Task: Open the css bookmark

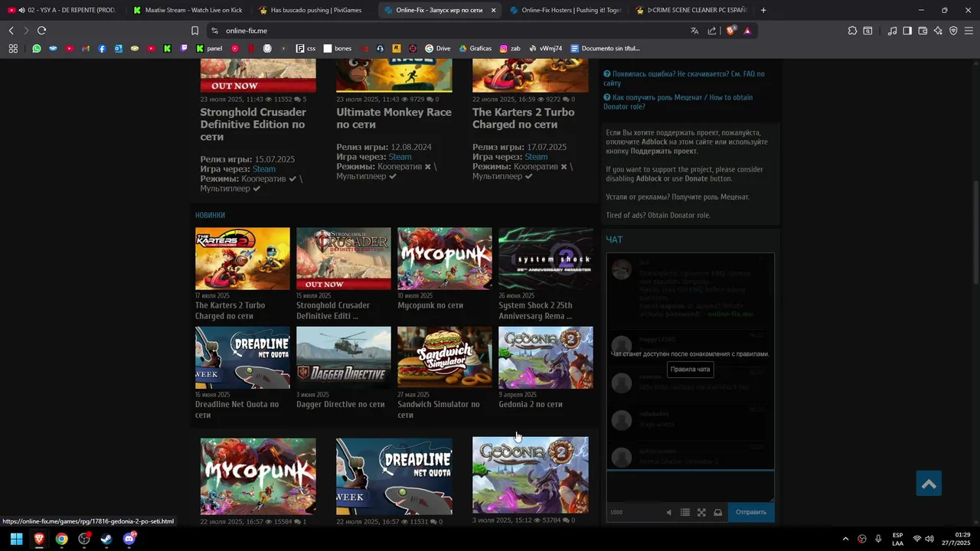Action: coord(305,48)
